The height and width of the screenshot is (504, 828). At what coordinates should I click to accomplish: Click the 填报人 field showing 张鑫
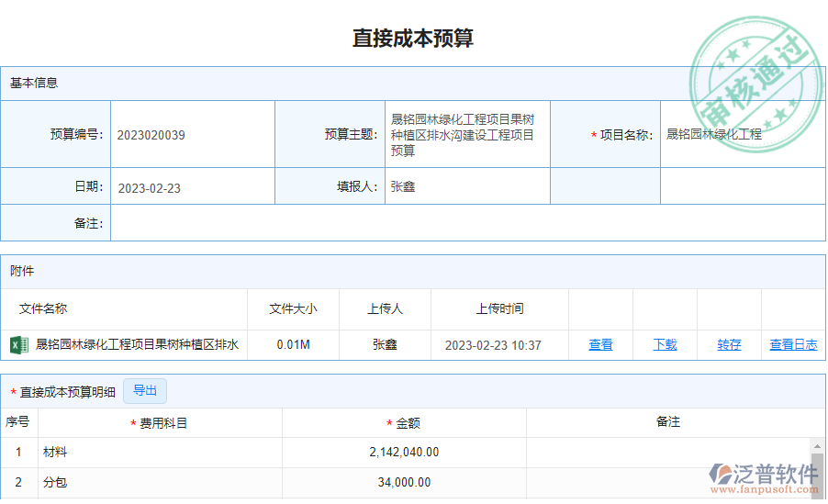(x=466, y=187)
